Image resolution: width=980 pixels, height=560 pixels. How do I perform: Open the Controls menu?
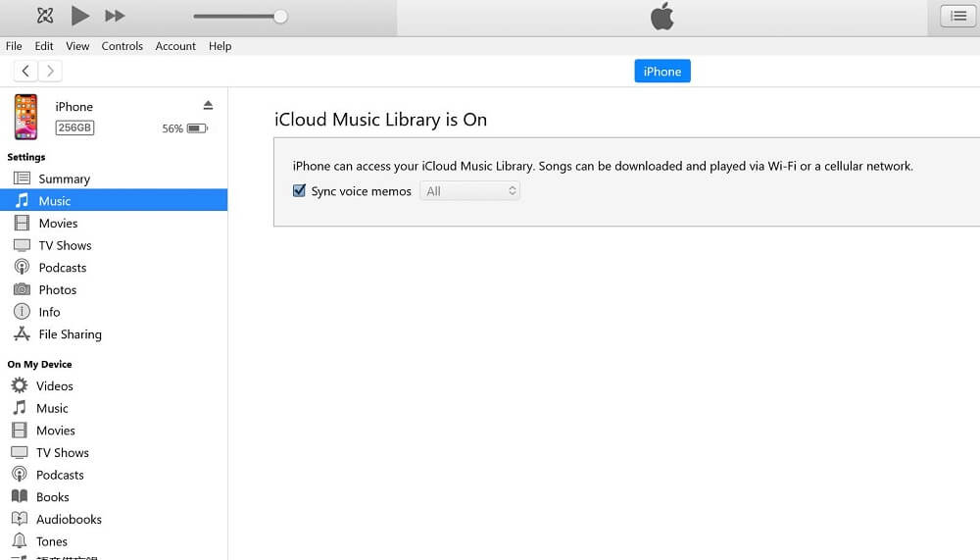coord(122,46)
